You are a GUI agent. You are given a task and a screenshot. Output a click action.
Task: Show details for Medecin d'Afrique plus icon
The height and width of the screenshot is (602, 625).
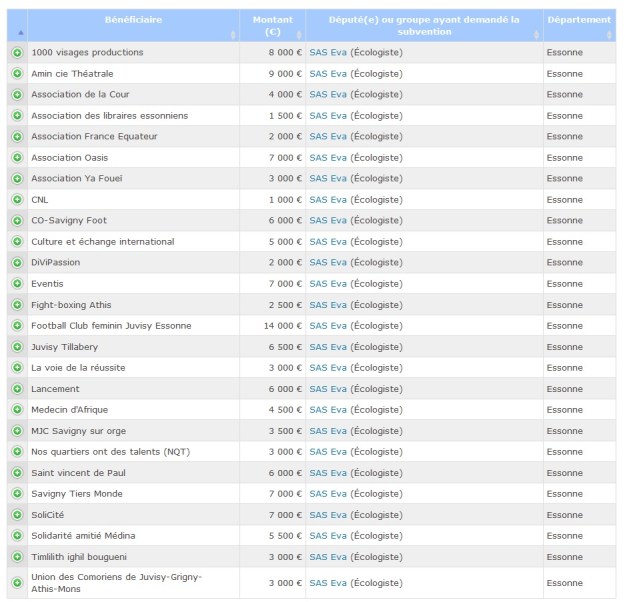(17, 409)
